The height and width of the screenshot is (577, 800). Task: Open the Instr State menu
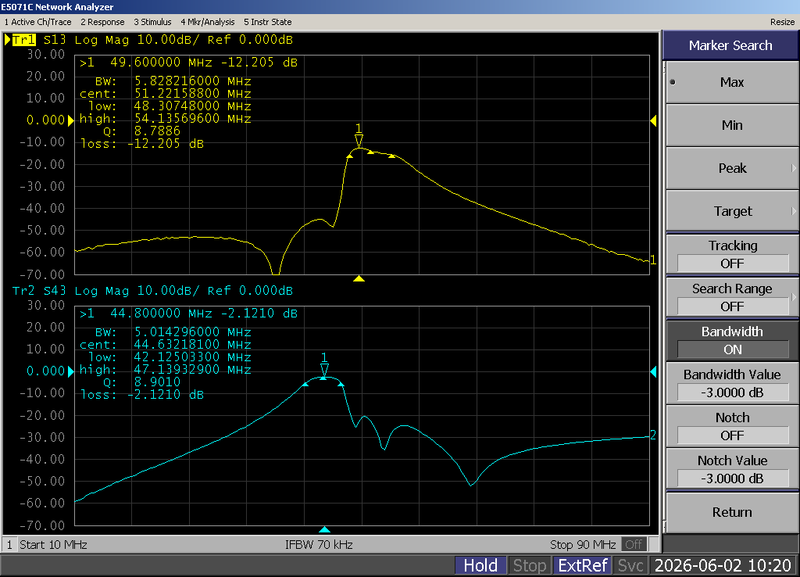coord(268,22)
